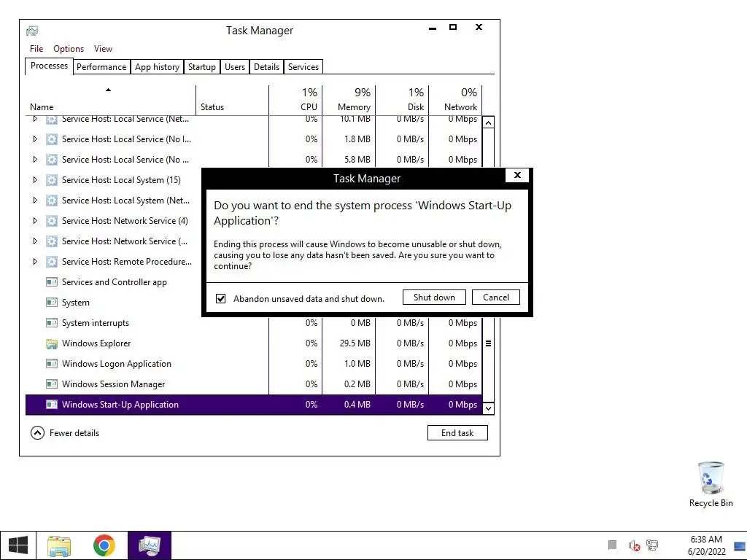Switch to the Users tab

click(x=235, y=66)
